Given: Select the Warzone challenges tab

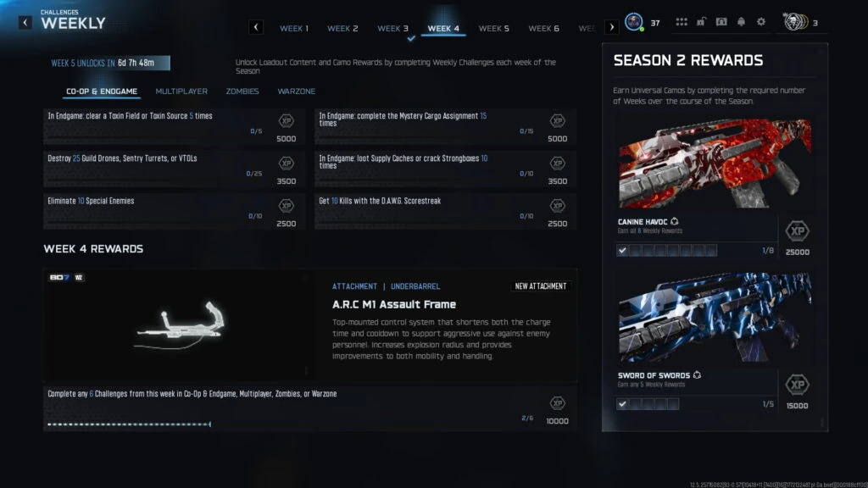Looking at the screenshot, I should (297, 91).
